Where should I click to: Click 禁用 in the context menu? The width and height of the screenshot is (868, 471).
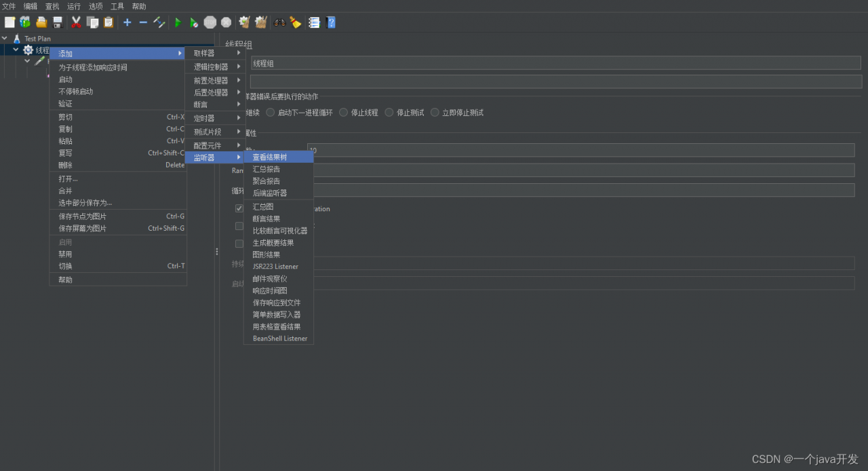(65, 254)
